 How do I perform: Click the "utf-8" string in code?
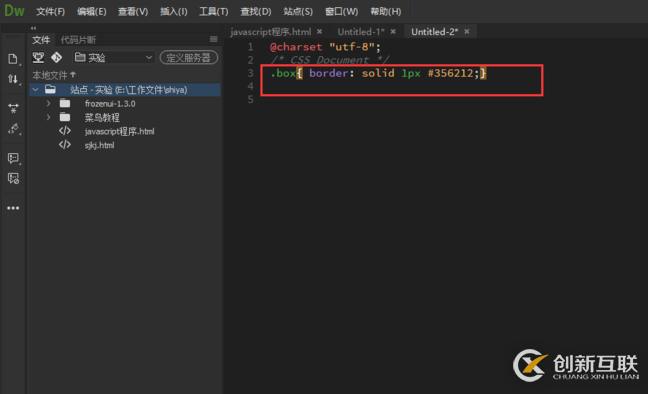(x=352, y=47)
